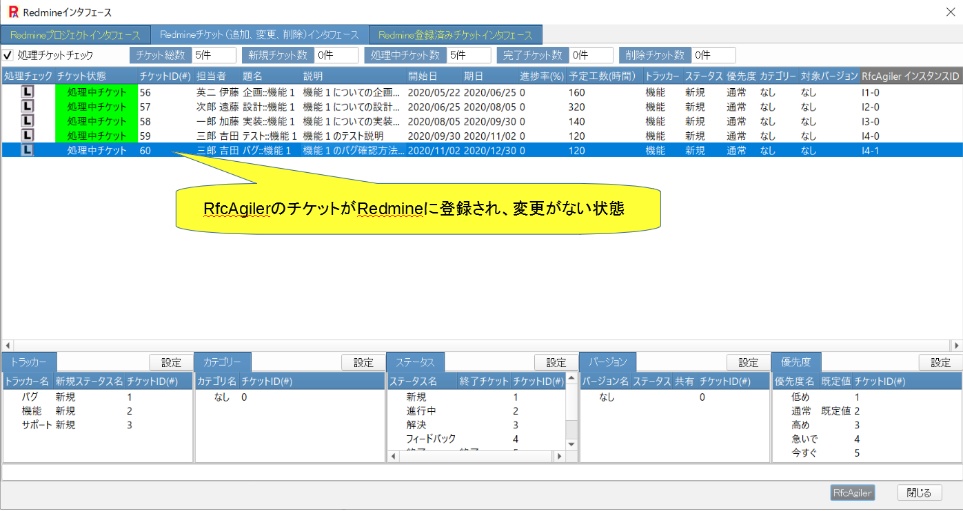This screenshot has height=511, width=963.
Task: Select サポート row in tracker list
Action: pos(98,425)
